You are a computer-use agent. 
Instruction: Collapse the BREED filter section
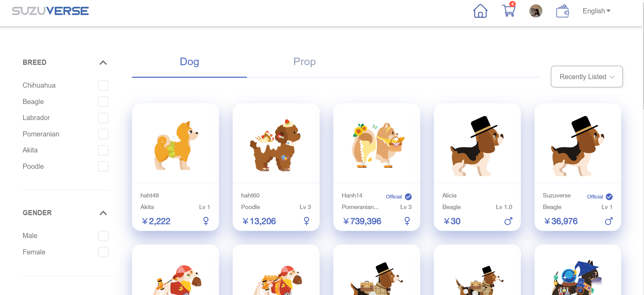(103, 63)
